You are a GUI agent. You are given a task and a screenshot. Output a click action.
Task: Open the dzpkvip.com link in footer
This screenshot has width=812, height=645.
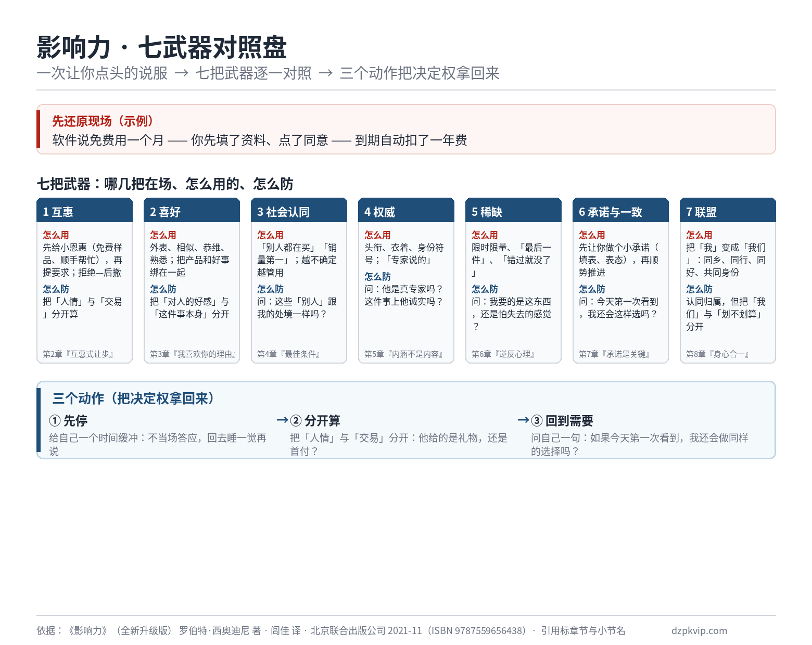tap(699, 630)
